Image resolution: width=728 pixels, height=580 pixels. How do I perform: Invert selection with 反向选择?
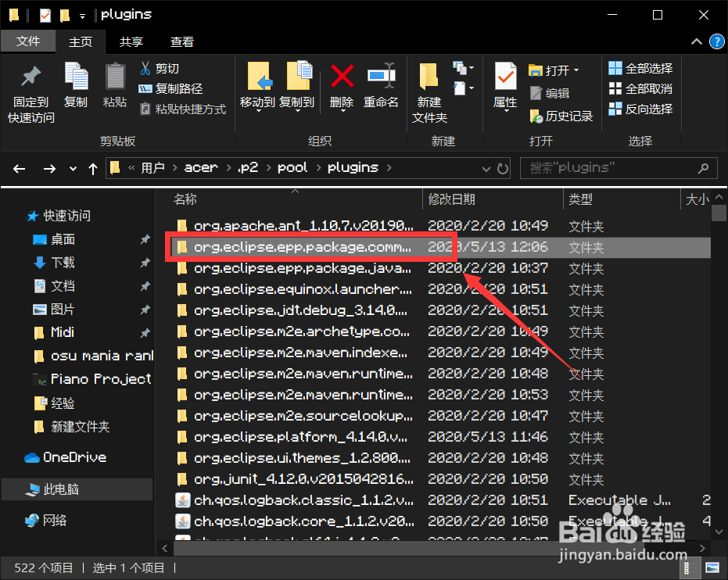(640, 109)
